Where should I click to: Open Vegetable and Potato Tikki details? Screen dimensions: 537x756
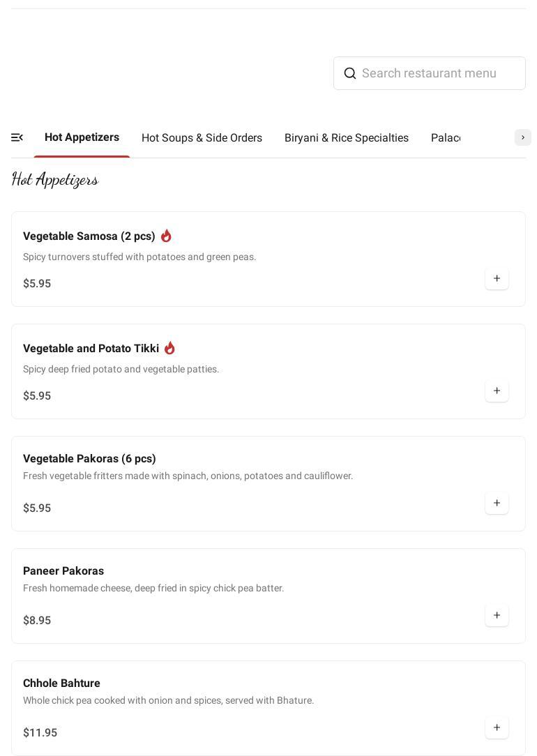pos(91,349)
